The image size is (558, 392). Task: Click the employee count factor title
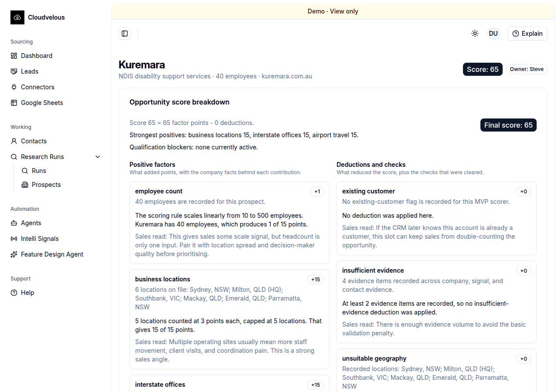[x=159, y=191]
